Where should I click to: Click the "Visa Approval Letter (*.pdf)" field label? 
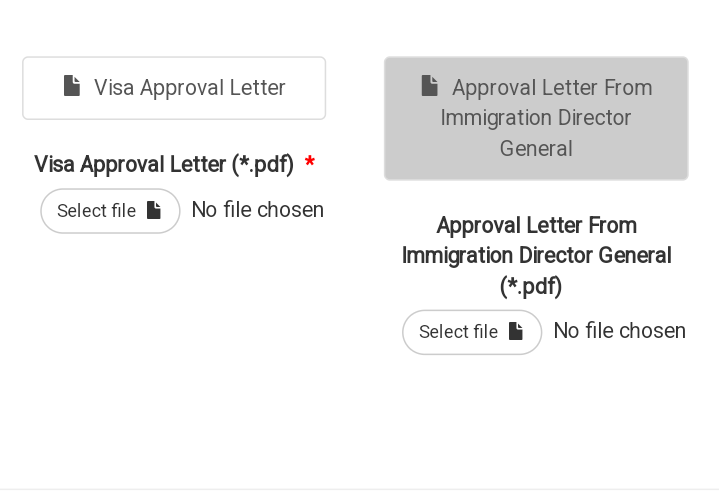click(x=164, y=164)
